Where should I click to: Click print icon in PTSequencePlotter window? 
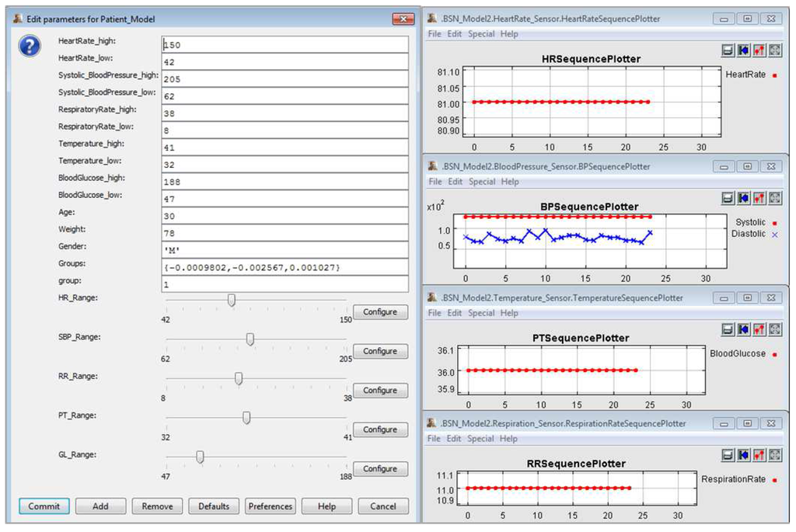(728, 329)
